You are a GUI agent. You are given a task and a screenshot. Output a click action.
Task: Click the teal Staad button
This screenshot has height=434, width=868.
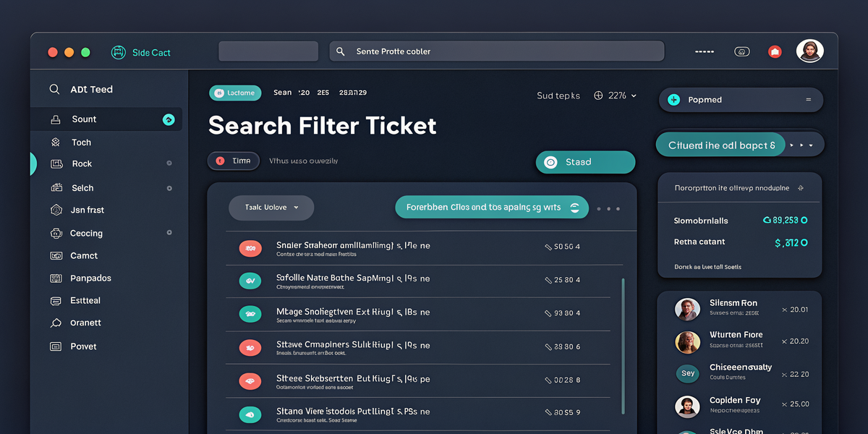coord(585,162)
